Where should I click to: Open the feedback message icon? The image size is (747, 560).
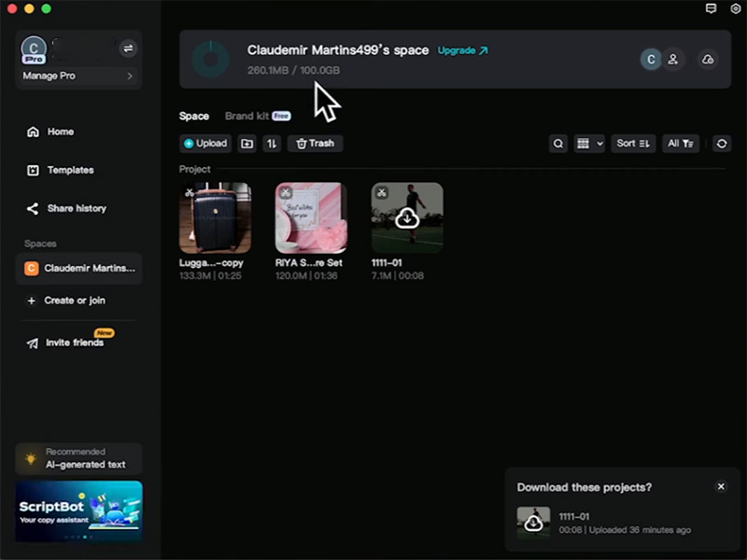(712, 8)
